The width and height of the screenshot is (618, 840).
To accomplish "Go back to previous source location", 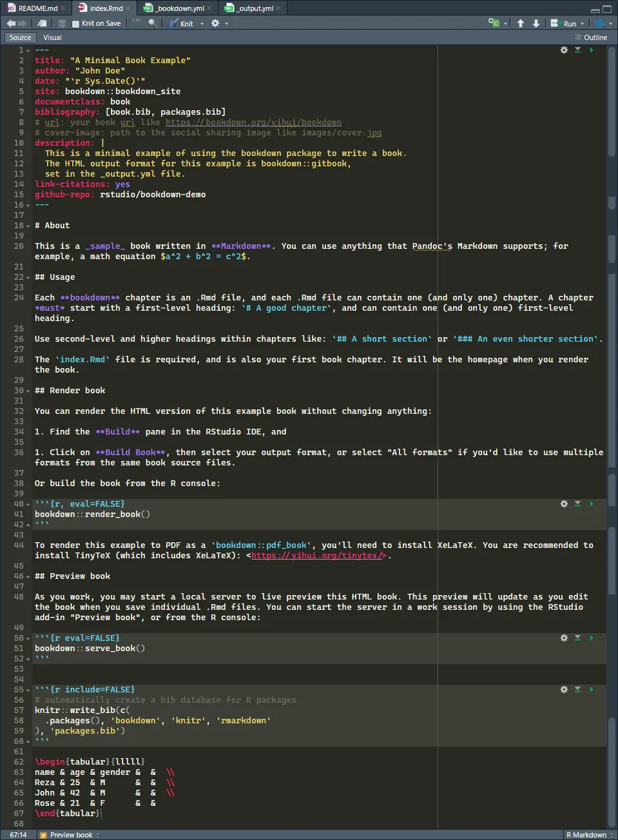I will [x=11, y=23].
